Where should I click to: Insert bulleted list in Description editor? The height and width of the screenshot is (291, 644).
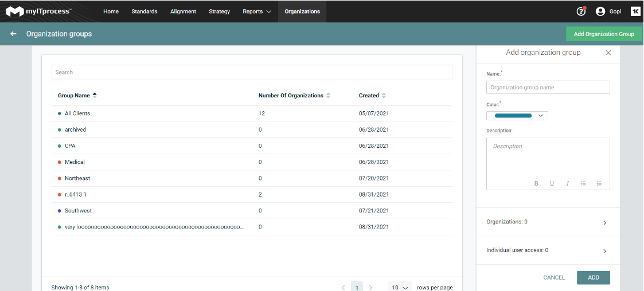coord(583,183)
